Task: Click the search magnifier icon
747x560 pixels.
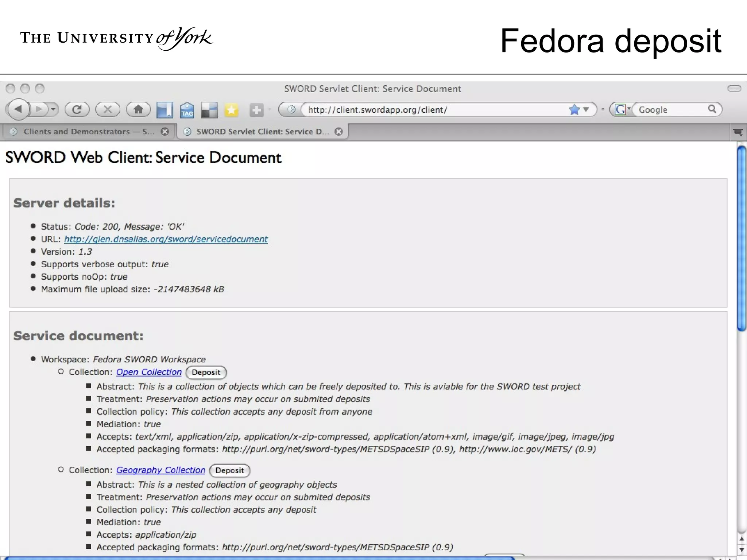Action: click(x=712, y=109)
